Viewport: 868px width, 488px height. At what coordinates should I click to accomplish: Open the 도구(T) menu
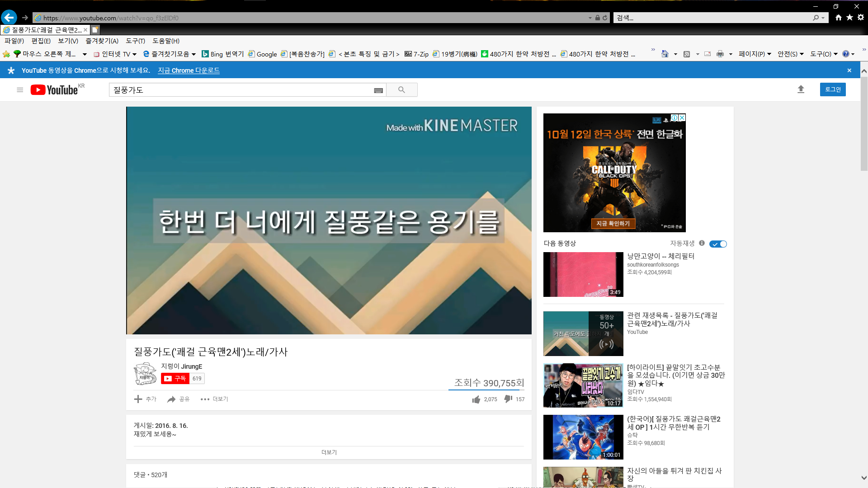[x=135, y=41]
